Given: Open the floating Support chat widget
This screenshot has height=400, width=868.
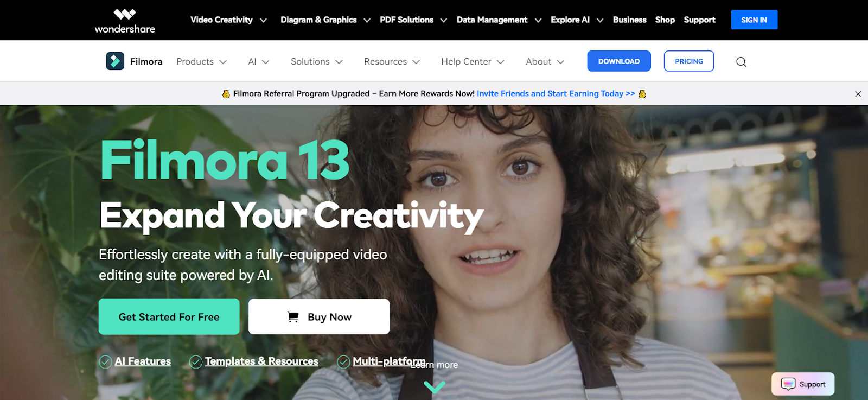Looking at the screenshot, I should (x=803, y=384).
